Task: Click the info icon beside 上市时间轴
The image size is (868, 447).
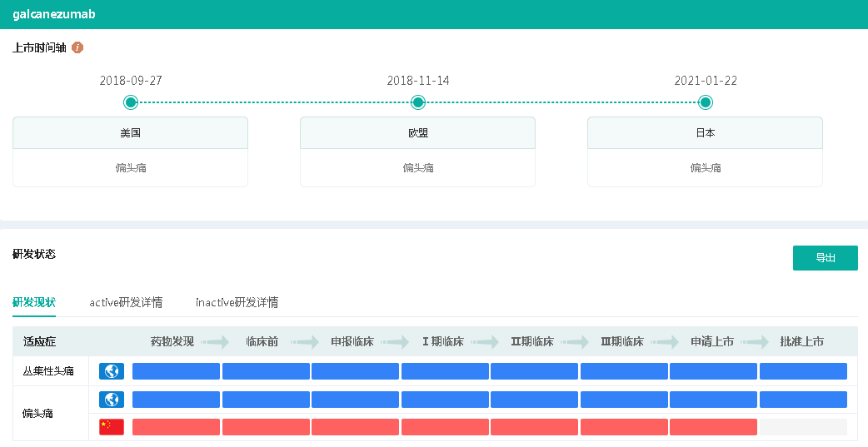Action: [77, 47]
